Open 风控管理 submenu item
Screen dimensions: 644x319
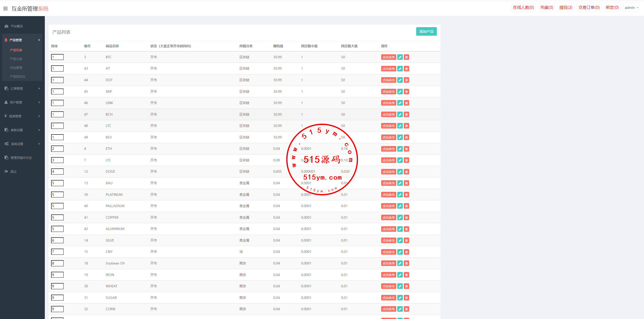[x=16, y=68]
